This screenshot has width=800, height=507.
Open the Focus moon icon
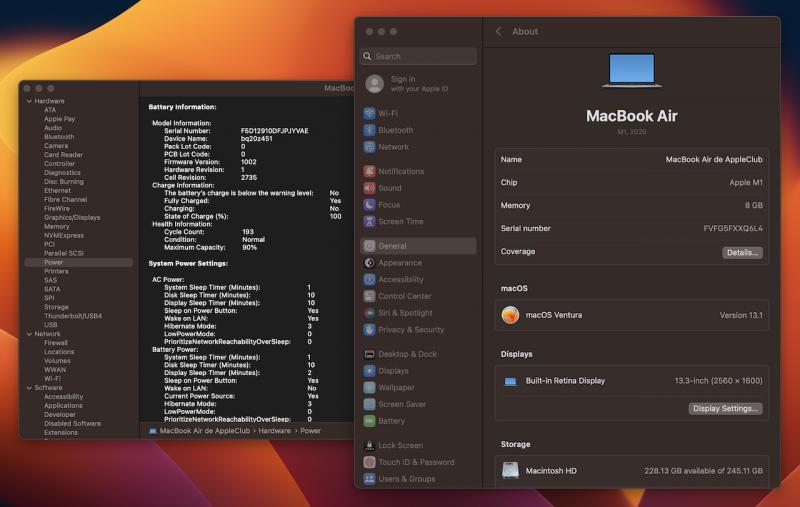tap(369, 205)
